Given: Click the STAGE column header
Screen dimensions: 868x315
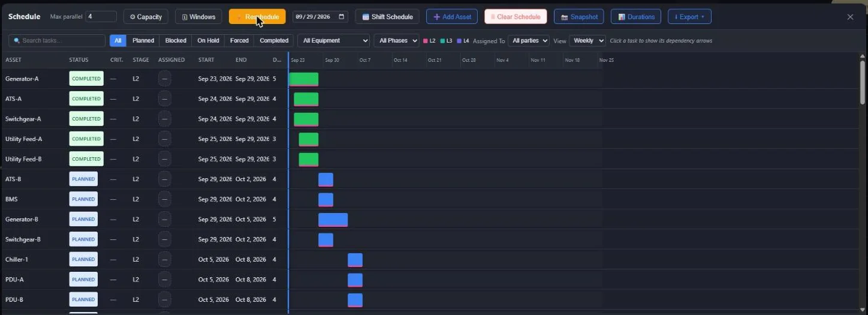Looking at the screenshot, I should pos(141,60).
